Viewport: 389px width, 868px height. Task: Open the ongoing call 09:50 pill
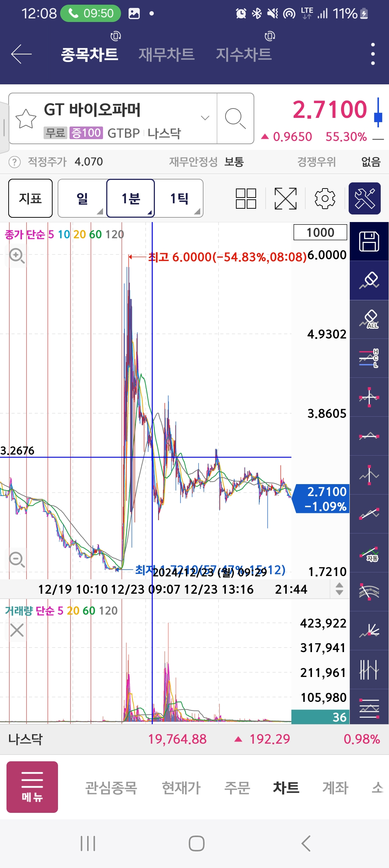[x=90, y=14]
